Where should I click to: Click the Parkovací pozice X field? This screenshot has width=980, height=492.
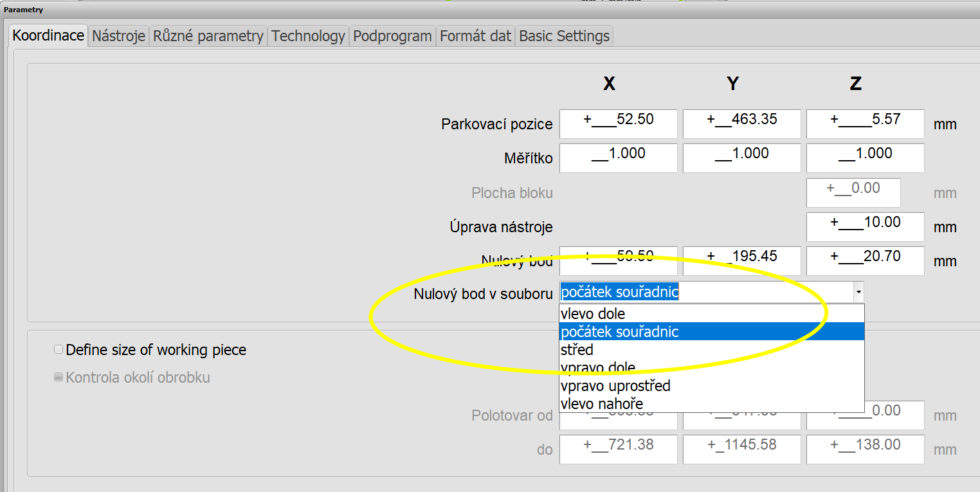[x=618, y=123]
